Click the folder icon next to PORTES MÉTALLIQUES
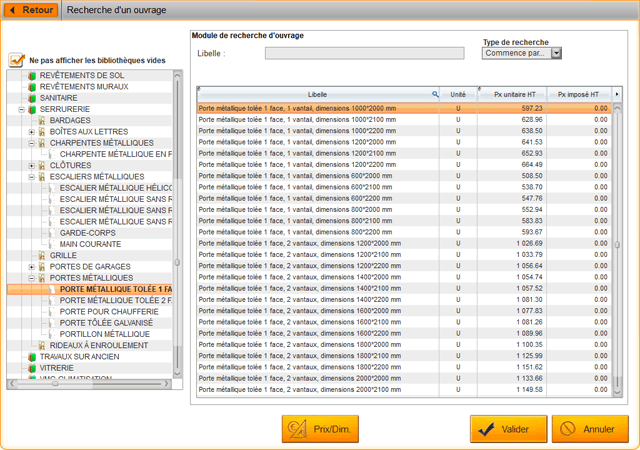Viewport: 640px width, 450px height. (x=42, y=278)
